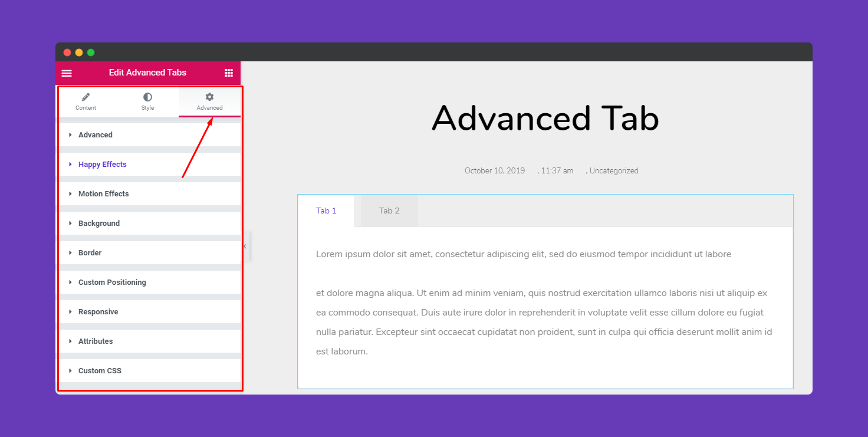Click the red close window button

coord(67,52)
